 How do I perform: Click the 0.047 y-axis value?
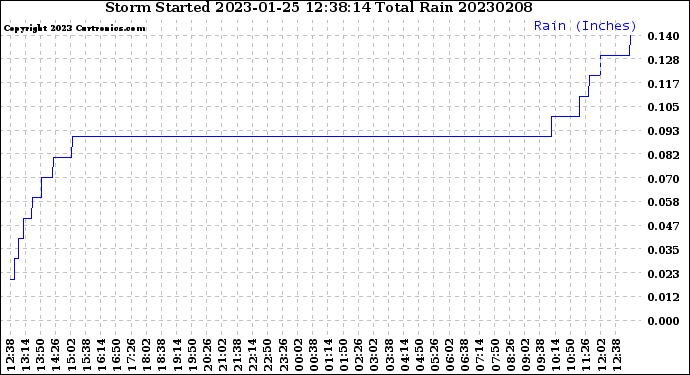click(663, 226)
